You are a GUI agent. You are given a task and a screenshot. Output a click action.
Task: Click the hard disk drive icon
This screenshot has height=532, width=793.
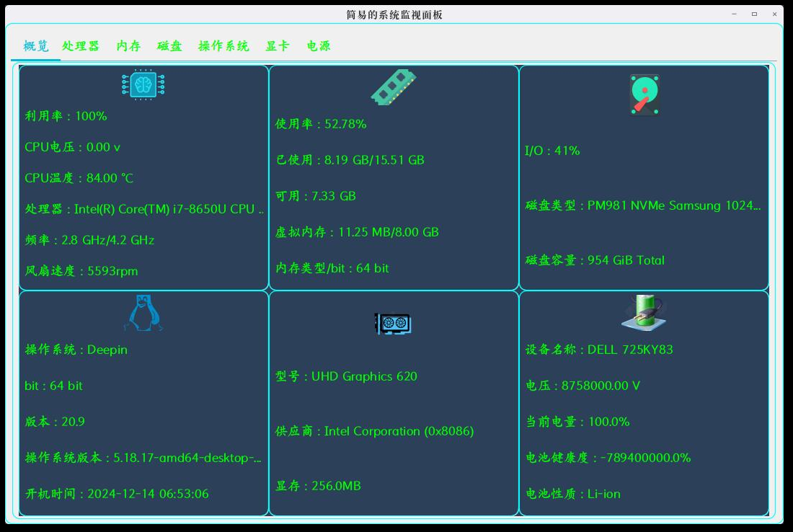(x=644, y=95)
